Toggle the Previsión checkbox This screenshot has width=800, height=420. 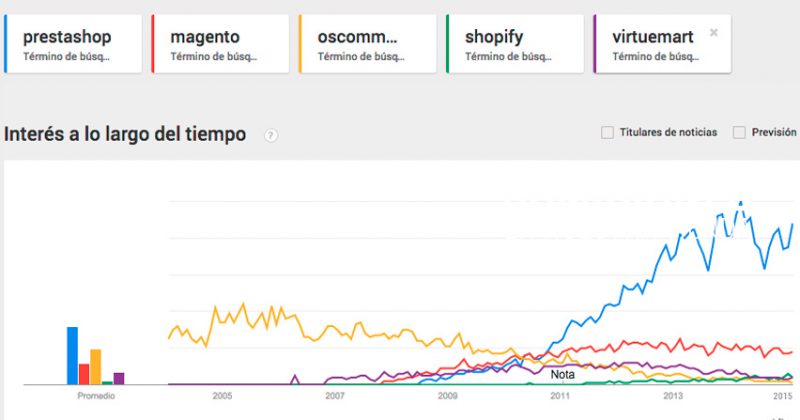coord(740,132)
